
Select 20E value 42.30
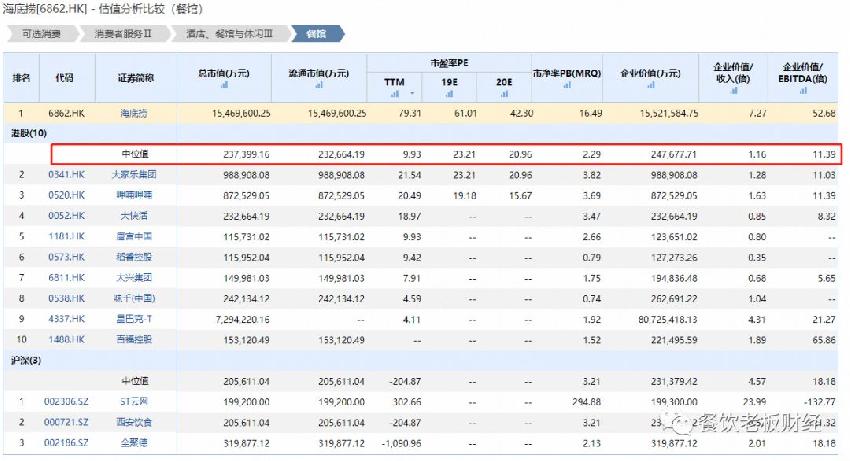pyautogui.click(x=521, y=113)
